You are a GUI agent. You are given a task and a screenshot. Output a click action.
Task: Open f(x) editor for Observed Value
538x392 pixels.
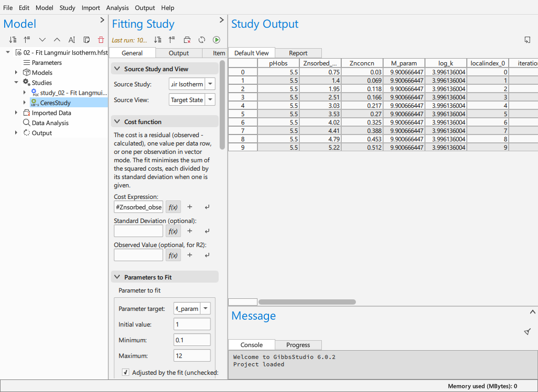click(173, 255)
